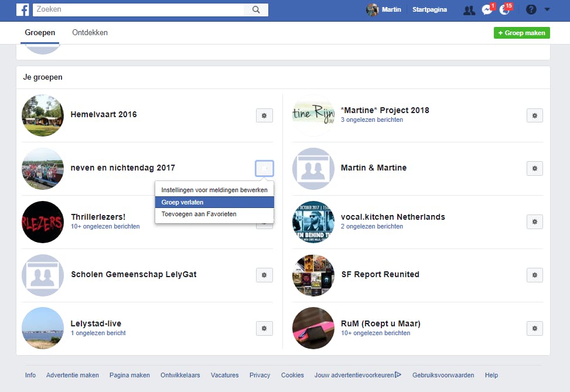The height and width of the screenshot is (392, 570).
Task: Open the Hemelvaart 2016 group title
Action: [x=104, y=114]
